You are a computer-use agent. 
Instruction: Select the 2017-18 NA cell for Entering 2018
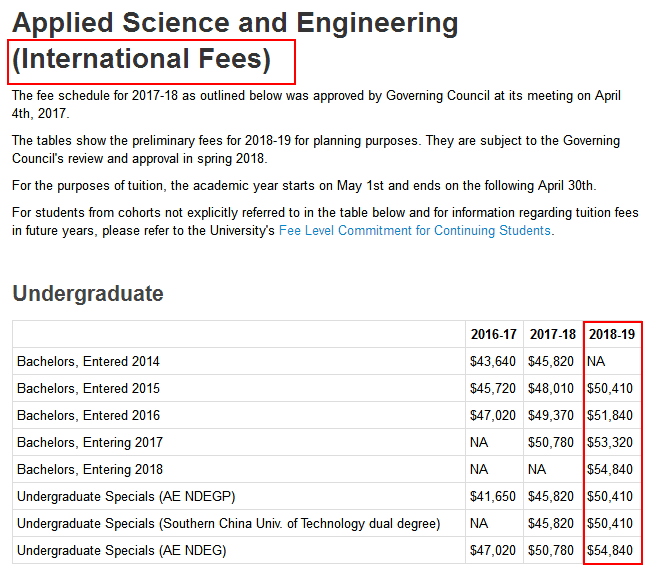[537, 470]
